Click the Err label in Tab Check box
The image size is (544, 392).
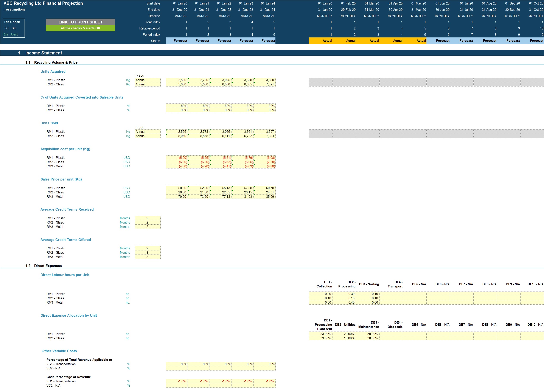coord(6,34)
